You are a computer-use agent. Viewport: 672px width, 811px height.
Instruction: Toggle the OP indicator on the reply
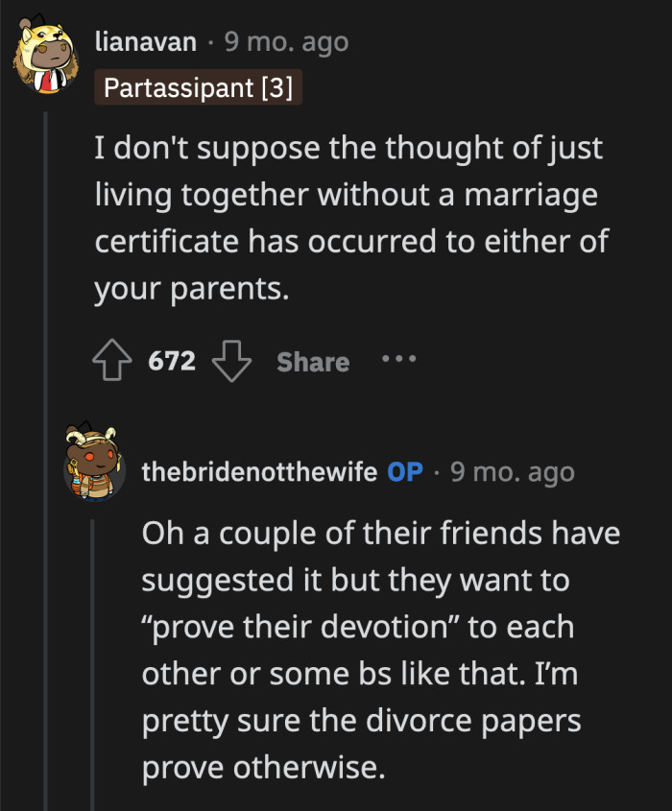click(x=403, y=471)
